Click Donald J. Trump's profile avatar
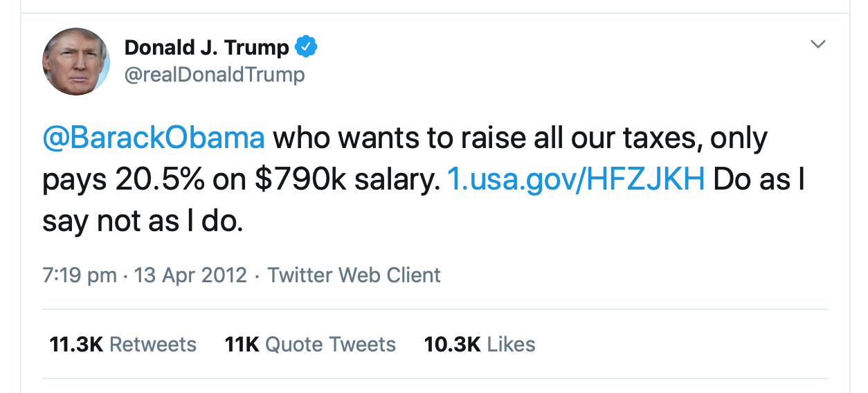Image resolution: width=868 pixels, height=393 pixels. pyautogui.click(x=76, y=62)
